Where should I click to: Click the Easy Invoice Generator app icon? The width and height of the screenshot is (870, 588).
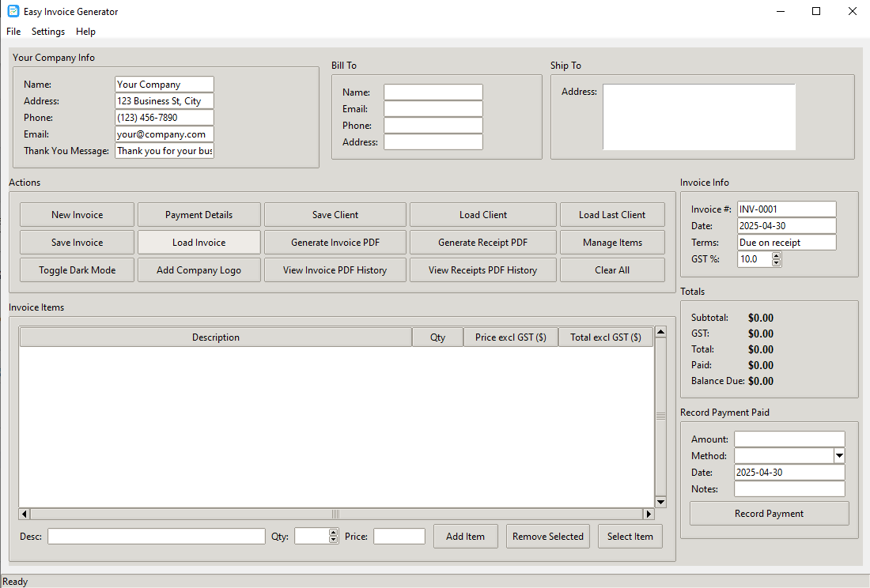(x=13, y=11)
